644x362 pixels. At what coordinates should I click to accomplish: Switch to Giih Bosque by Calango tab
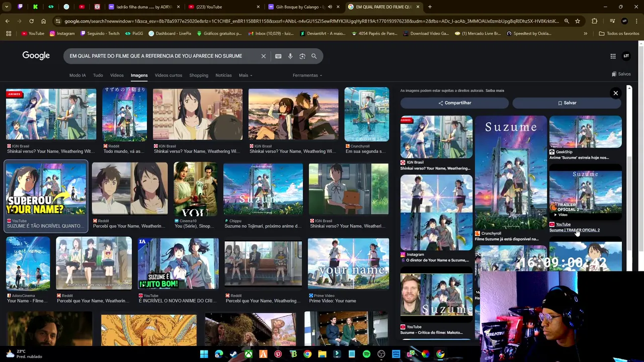(303, 7)
